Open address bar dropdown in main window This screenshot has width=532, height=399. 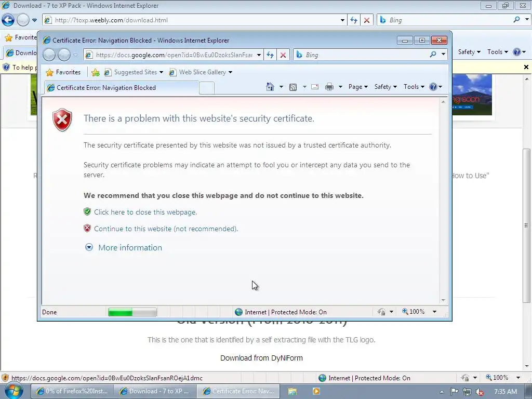(x=342, y=20)
